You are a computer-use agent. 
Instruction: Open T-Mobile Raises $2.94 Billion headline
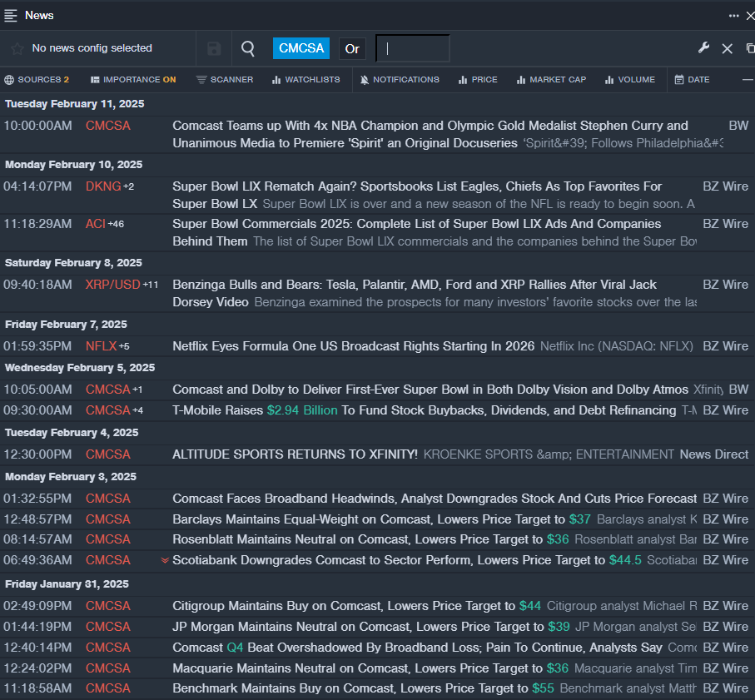(x=425, y=410)
